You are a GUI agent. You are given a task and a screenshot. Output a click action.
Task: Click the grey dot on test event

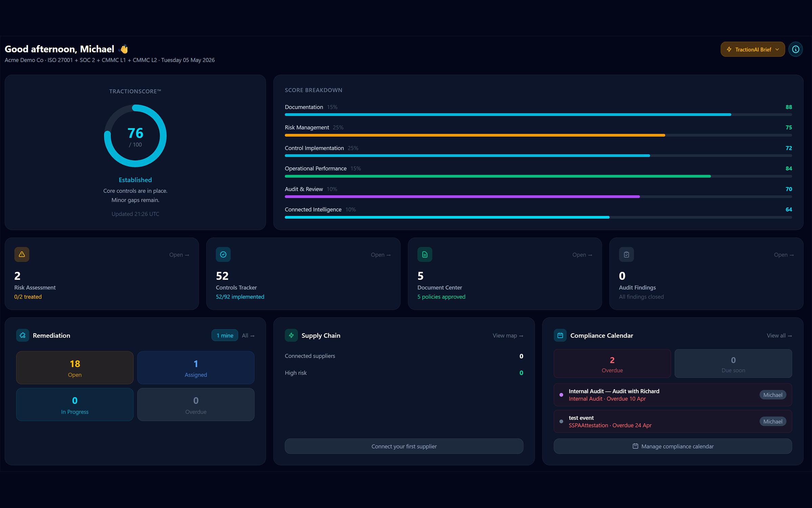pyautogui.click(x=561, y=422)
